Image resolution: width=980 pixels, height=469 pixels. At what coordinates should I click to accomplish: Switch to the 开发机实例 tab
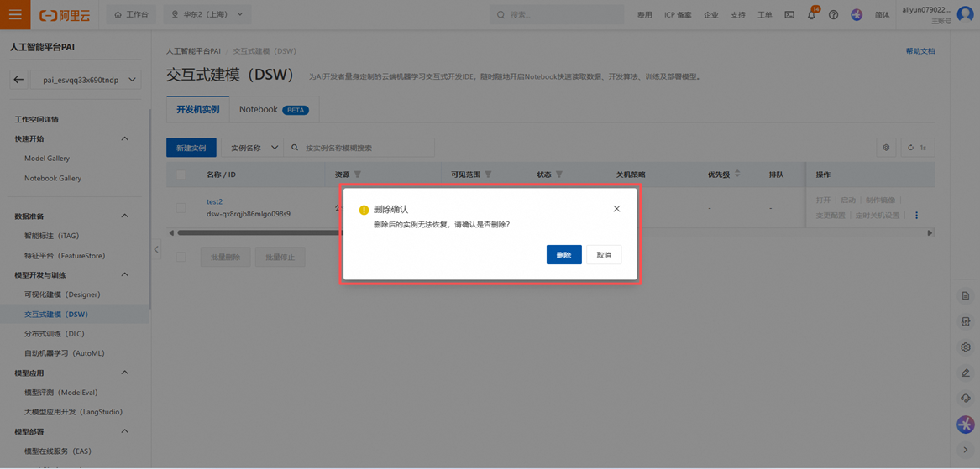pyautogui.click(x=197, y=109)
